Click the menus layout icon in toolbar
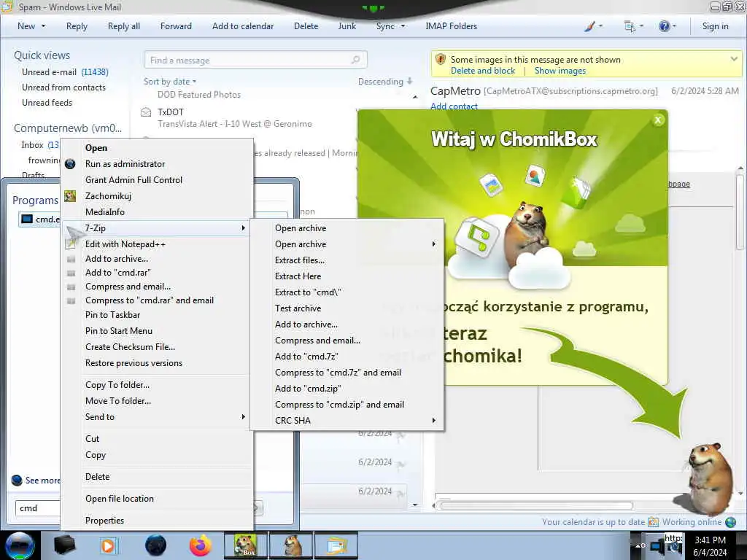747x560 pixels. pos(630,26)
